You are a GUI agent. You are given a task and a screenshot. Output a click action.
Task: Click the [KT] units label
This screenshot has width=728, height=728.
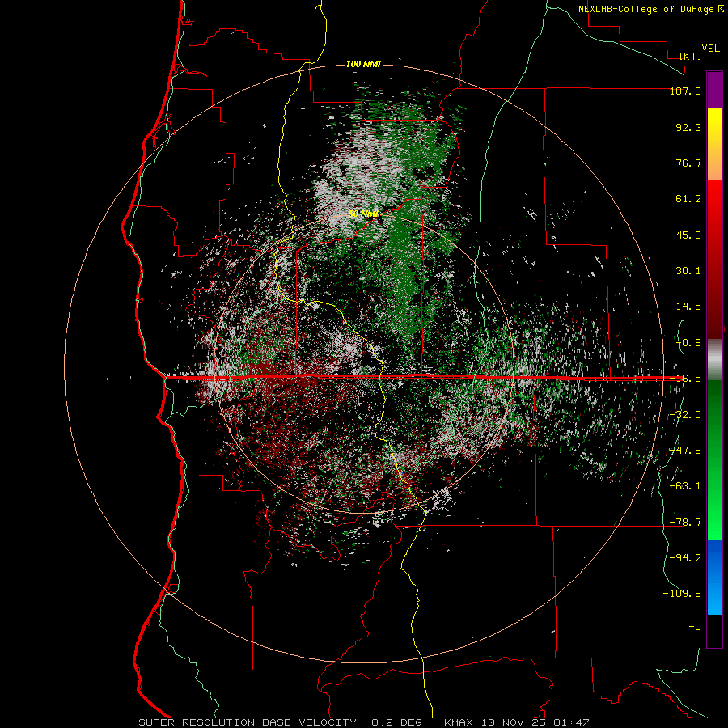(691, 56)
